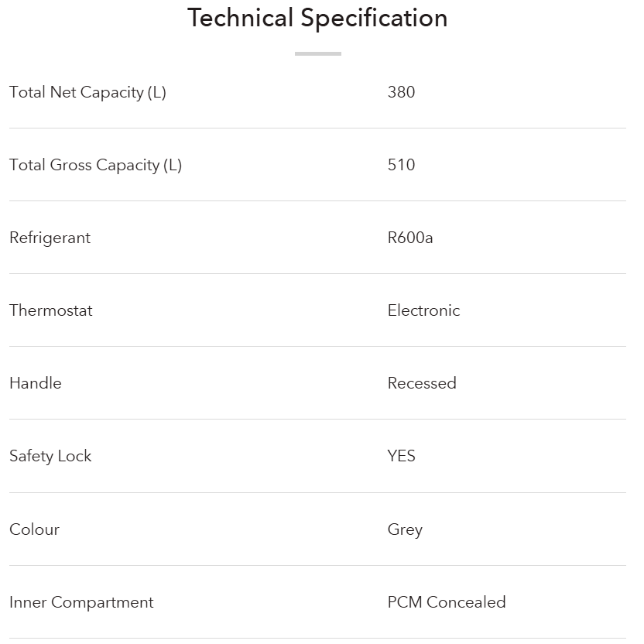Viewport: 644px width, 644px height.
Task: Select the R600a refrigerant value
Action: tap(410, 238)
